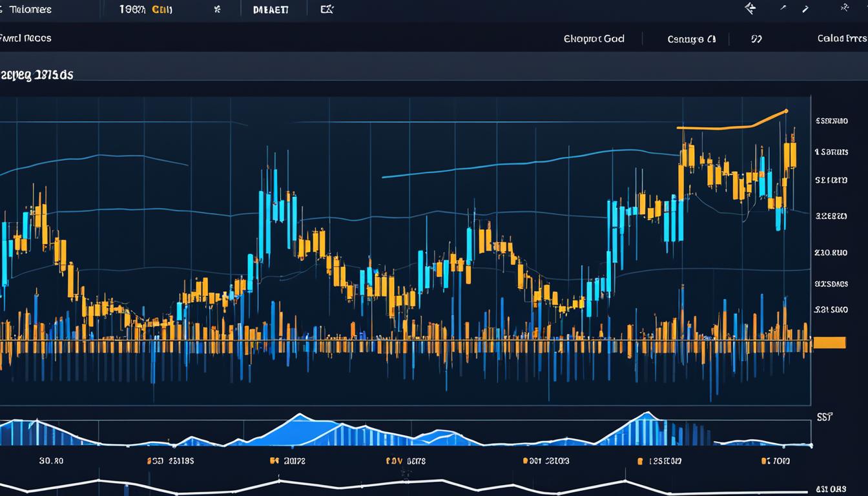Click the orange marker before the '20172' date label
The image size is (868, 496).
tap(274, 461)
